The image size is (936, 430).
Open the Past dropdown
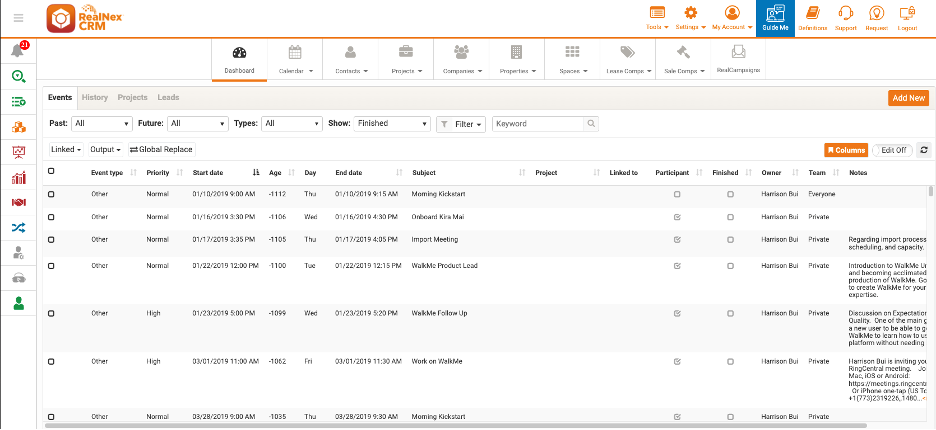point(101,124)
